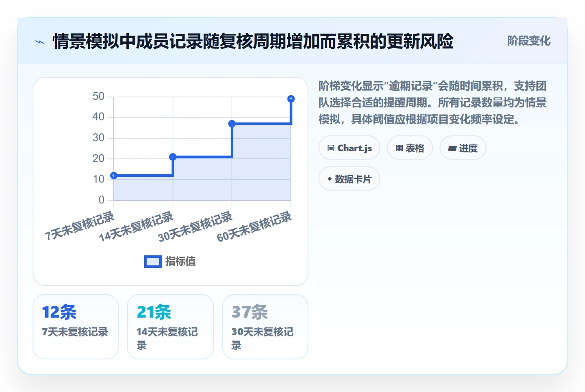585x392 pixels.
Task: Click the 表格 tag
Action: tap(410, 148)
